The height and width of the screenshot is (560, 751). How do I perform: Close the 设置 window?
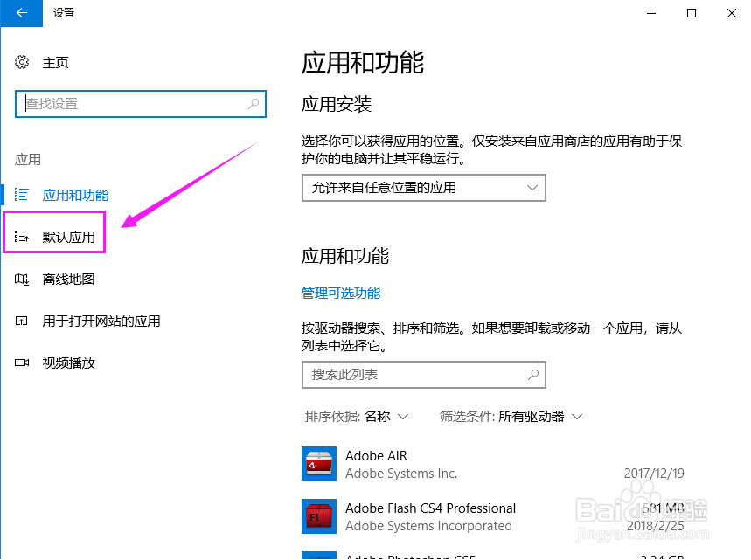coord(732,13)
